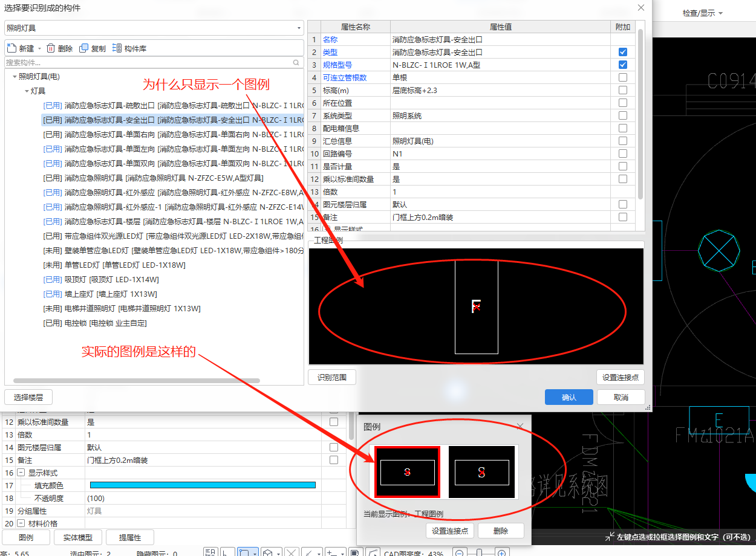The height and width of the screenshot is (556, 756).
Task: Click the CAD brightness increase plus icon
Action: (x=501, y=553)
